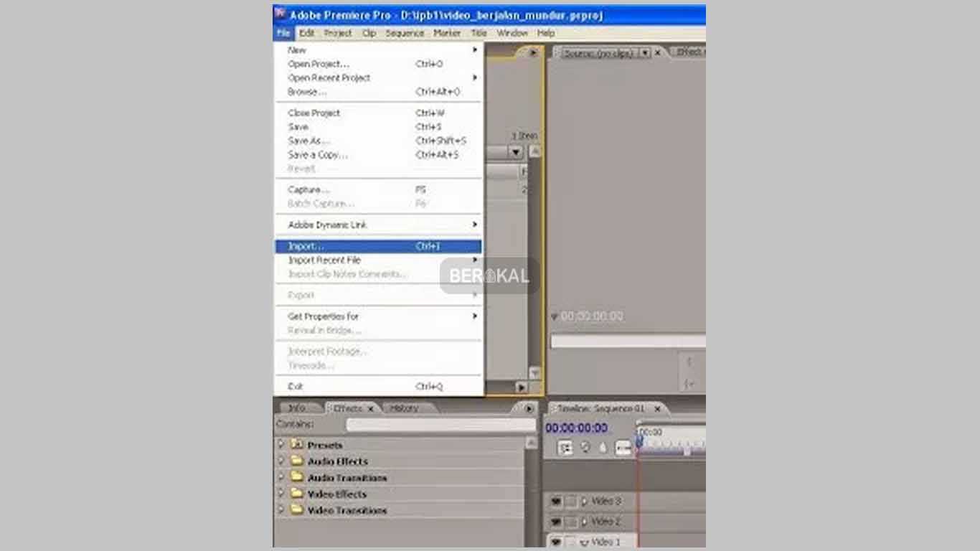Hide the Video 3 track with eye icon

coord(555,501)
